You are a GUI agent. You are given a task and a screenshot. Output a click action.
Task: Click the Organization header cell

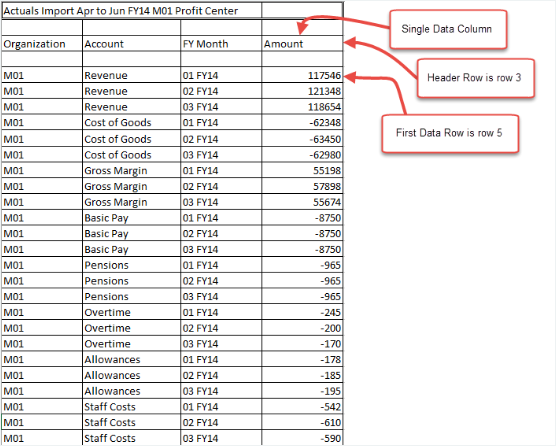[x=42, y=44]
